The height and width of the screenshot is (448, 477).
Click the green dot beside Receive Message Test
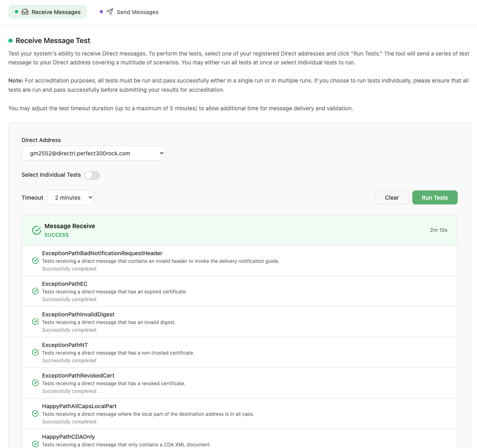pyautogui.click(x=10, y=41)
